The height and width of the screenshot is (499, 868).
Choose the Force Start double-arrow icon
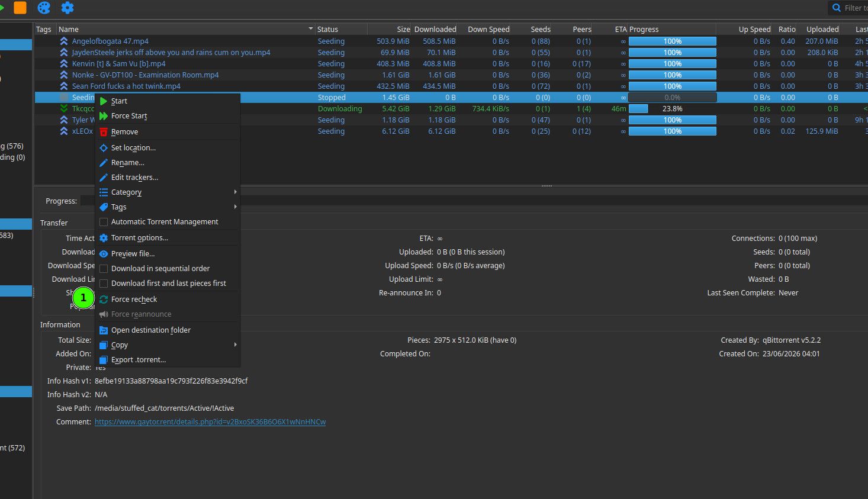tap(104, 116)
